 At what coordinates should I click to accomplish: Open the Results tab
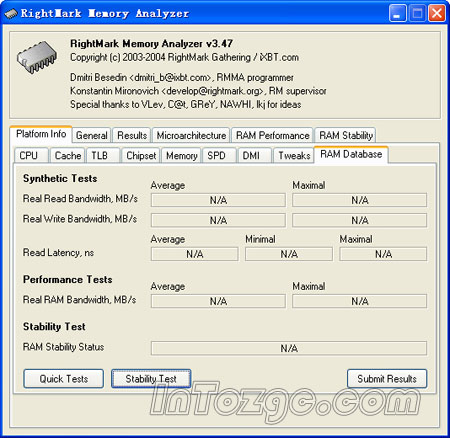(132, 135)
